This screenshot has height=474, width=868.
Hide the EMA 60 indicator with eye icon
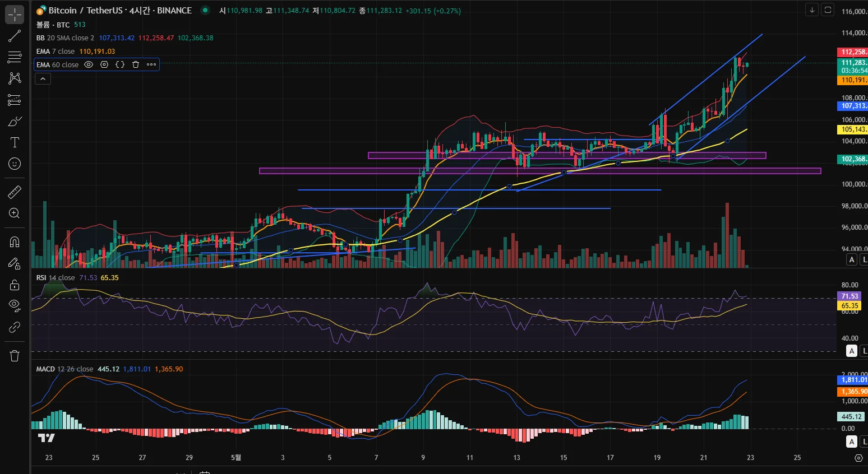coord(89,64)
